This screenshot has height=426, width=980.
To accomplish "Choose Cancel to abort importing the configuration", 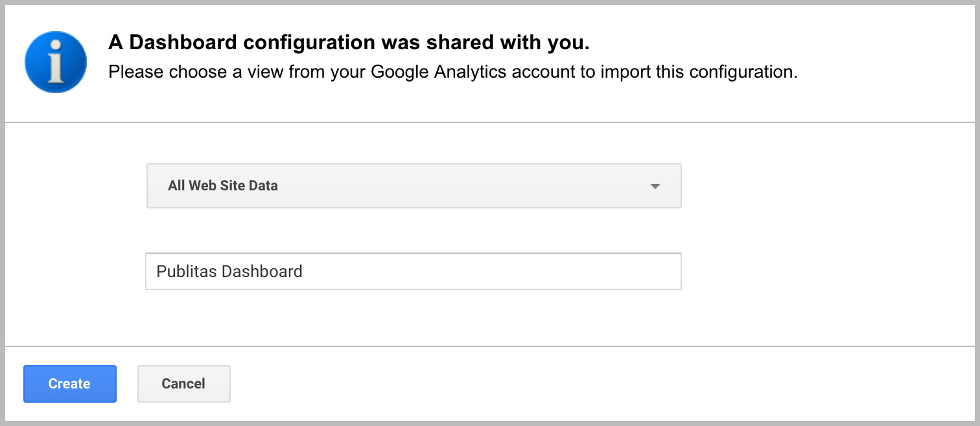I will tap(183, 383).
